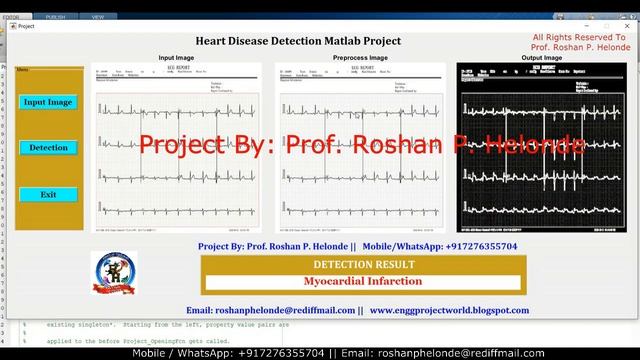This screenshot has height=360, width=640.
Task: Click the DETECTION RESULT heading
Action: click(x=364, y=264)
